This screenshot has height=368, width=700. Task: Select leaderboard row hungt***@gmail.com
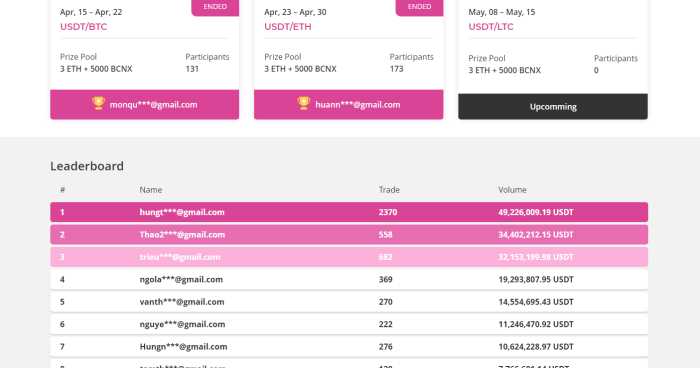[349, 212]
